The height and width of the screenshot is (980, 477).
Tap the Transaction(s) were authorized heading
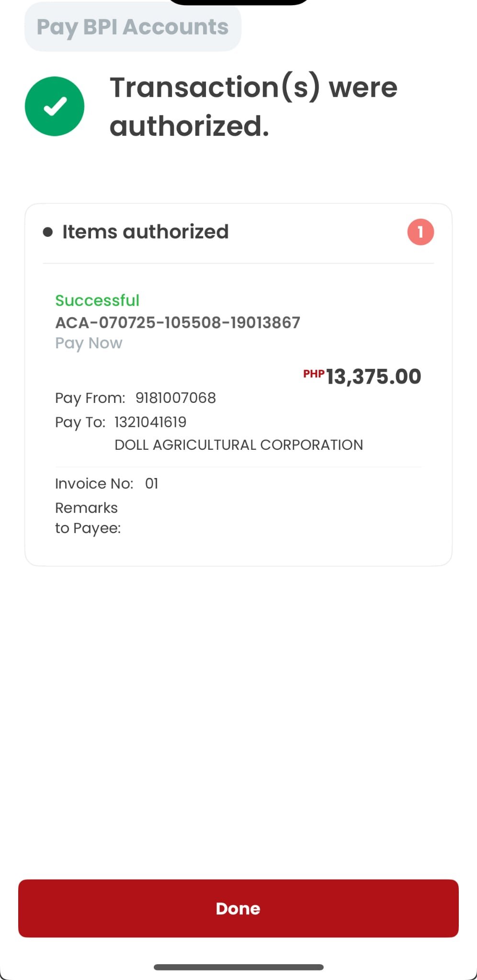click(254, 106)
